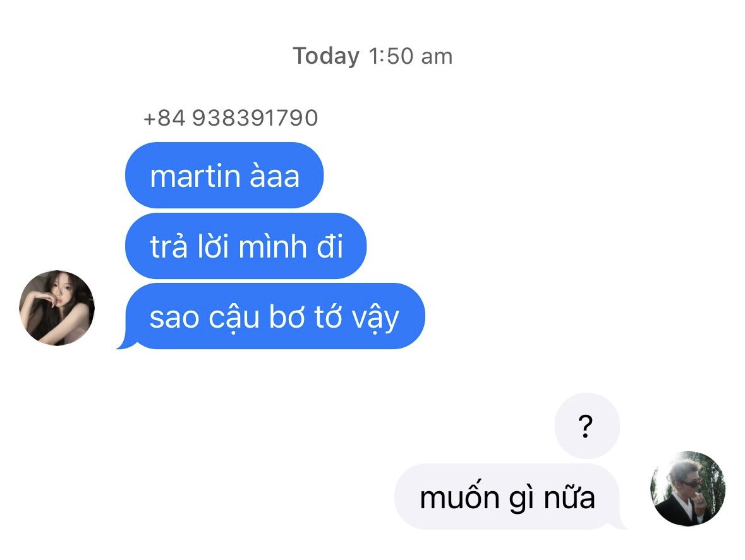Tap the tail of the blue bubble
The image size is (745, 560).
(x=124, y=342)
